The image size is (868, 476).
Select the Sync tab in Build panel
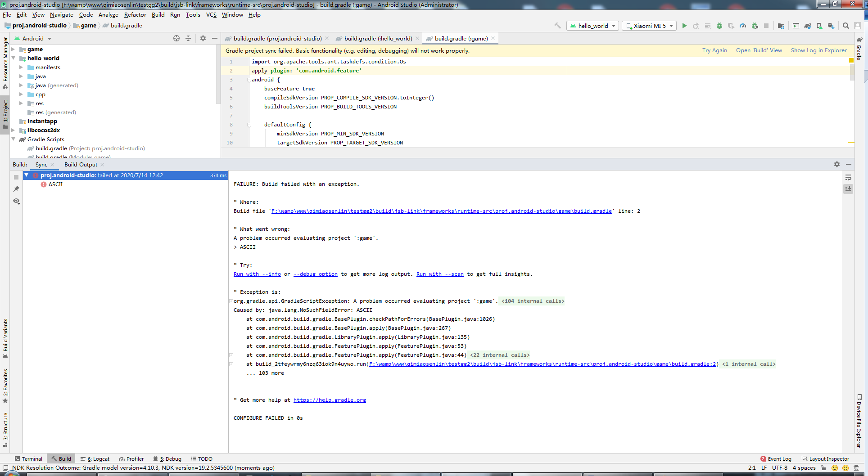[41, 165]
